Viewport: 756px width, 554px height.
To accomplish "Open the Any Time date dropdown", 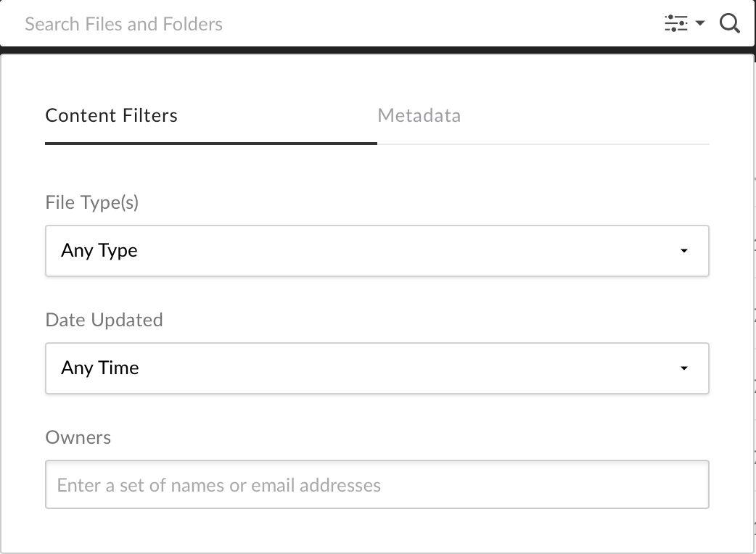I will [x=377, y=368].
